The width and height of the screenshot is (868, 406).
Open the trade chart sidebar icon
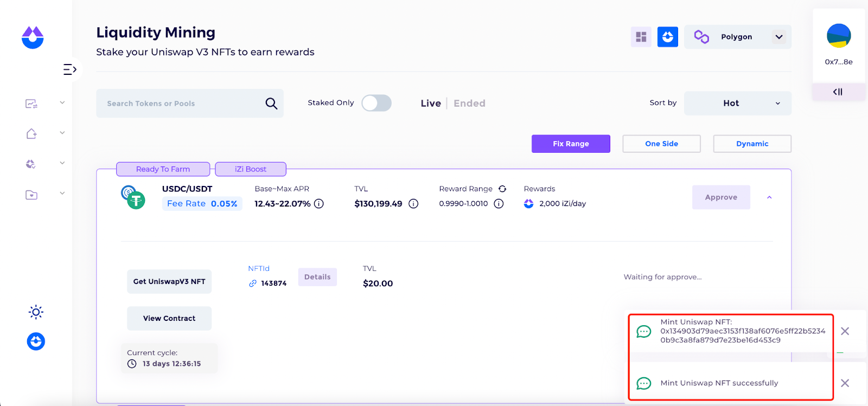[31, 104]
